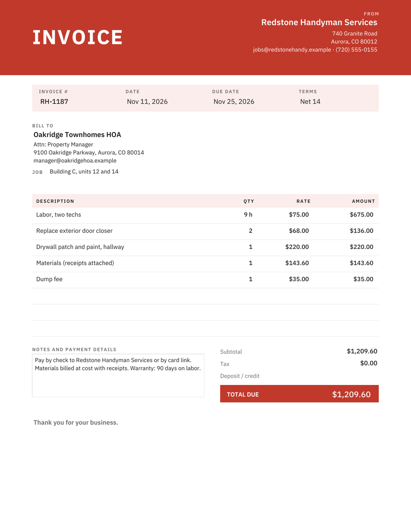
Task: Click Thank you for your business text
Action: [76, 423]
